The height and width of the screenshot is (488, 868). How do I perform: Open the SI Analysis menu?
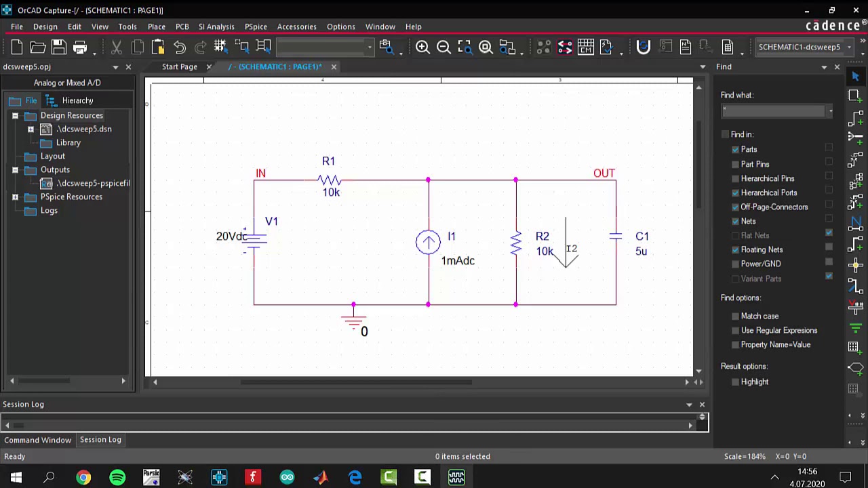click(216, 26)
